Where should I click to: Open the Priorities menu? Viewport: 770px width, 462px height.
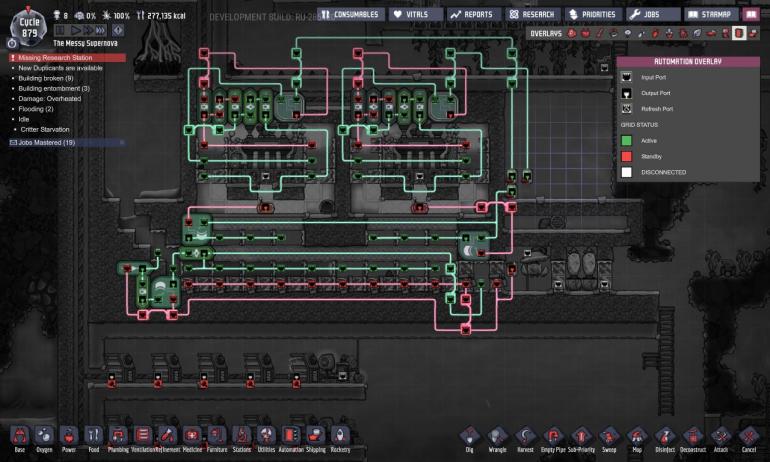tap(593, 14)
